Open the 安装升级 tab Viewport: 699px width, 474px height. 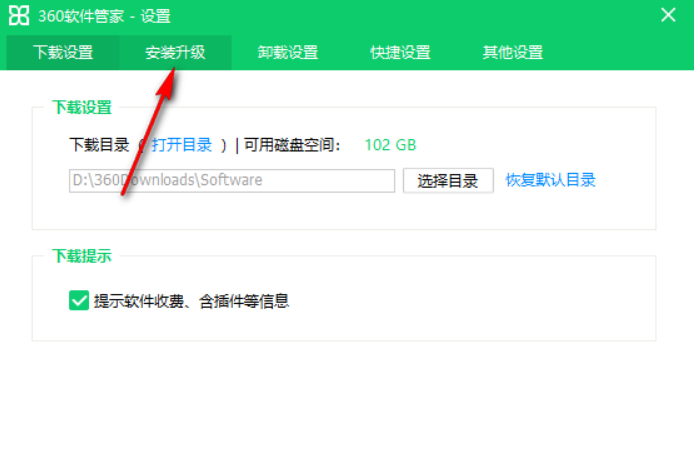coord(175,53)
